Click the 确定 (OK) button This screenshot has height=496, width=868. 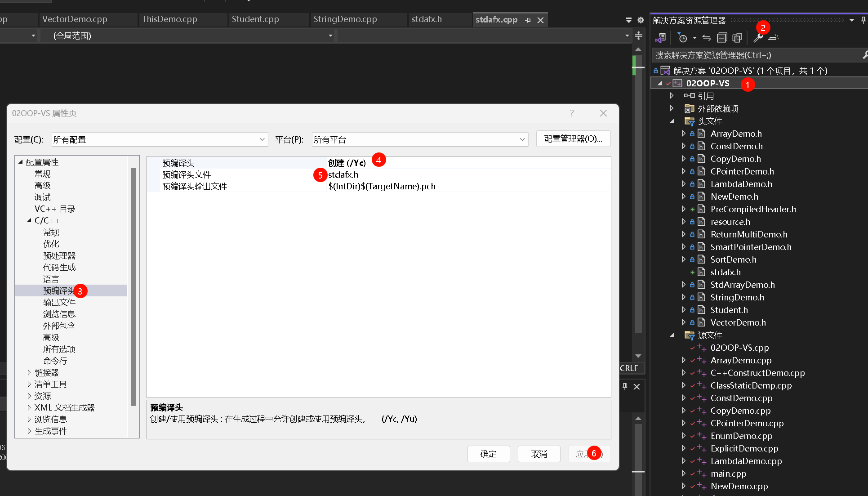click(x=489, y=454)
